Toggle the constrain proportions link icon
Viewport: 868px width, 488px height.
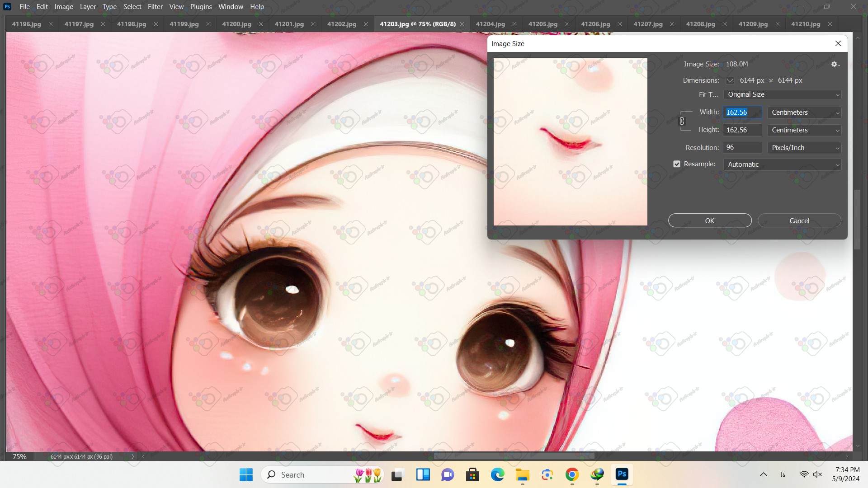pyautogui.click(x=682, y=121)
